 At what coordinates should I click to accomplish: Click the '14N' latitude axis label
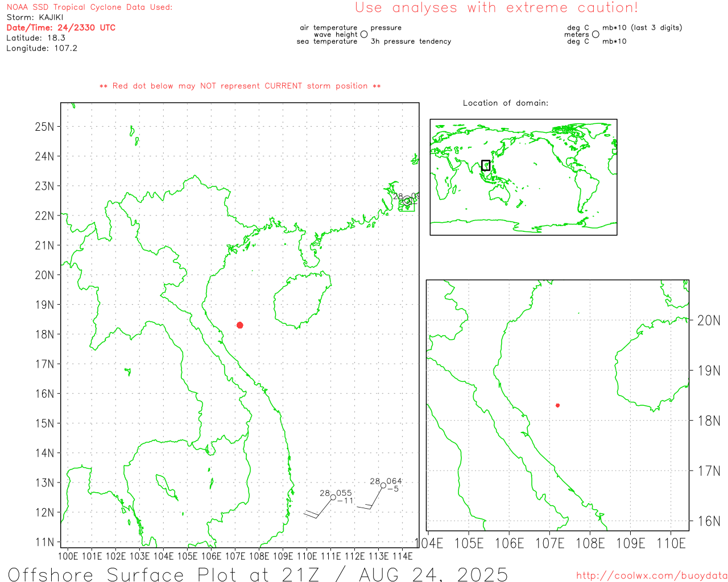[x=44, y=453]
